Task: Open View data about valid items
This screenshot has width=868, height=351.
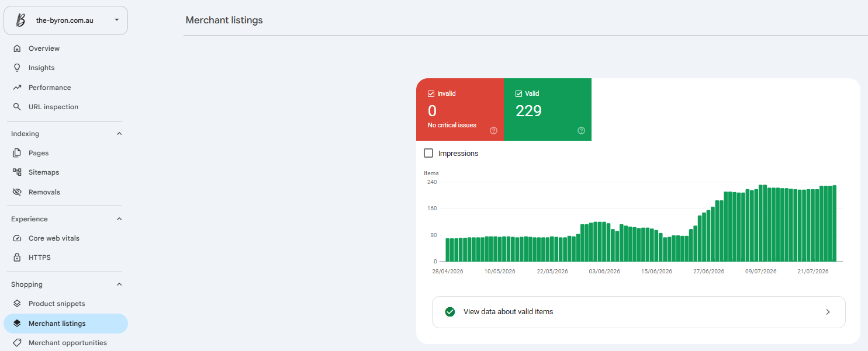Action: pyautogui.click(x=639, y=312)
